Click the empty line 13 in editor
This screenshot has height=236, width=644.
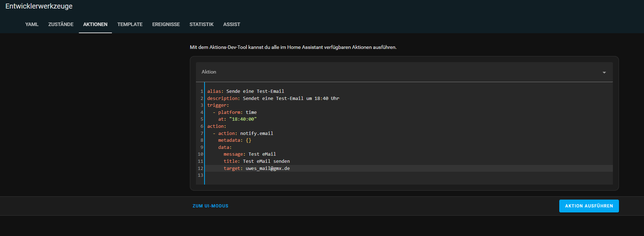[x=250, y=175]
